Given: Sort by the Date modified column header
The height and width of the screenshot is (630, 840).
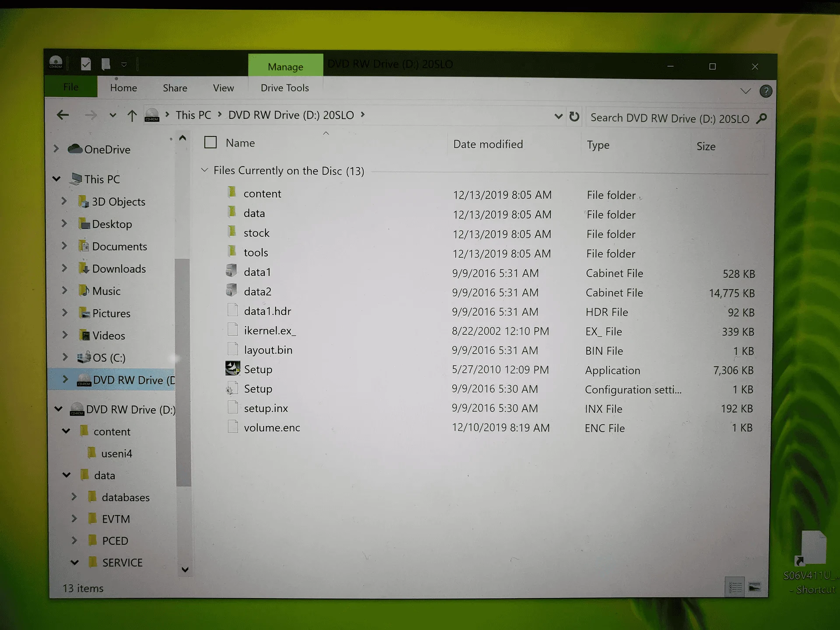Looking at the screenshot, I should point(488,144).
